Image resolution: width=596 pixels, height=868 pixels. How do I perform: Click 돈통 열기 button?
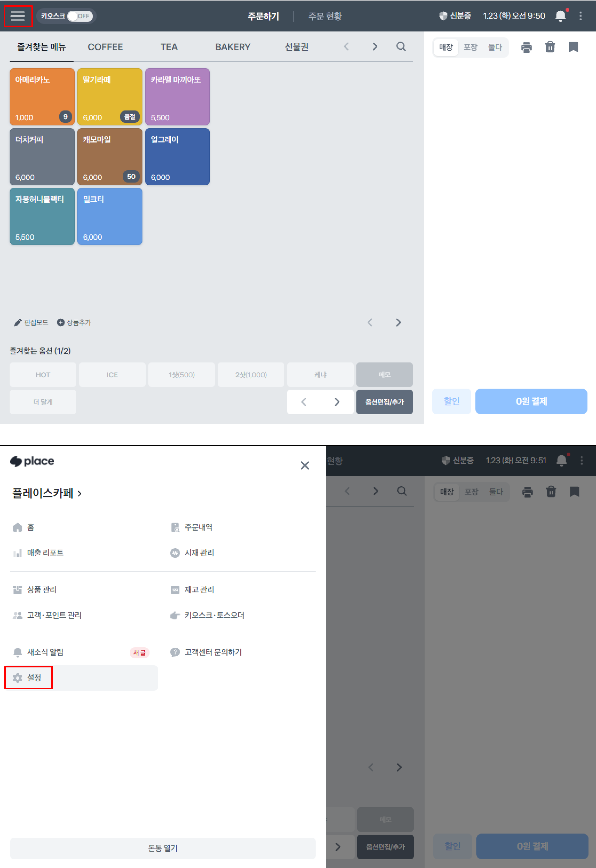[162, 848]
